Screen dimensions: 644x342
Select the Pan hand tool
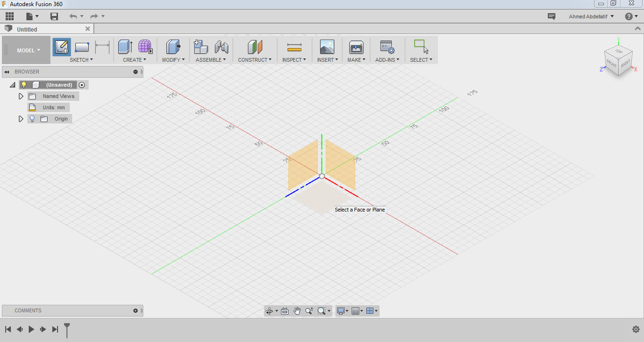297,311
